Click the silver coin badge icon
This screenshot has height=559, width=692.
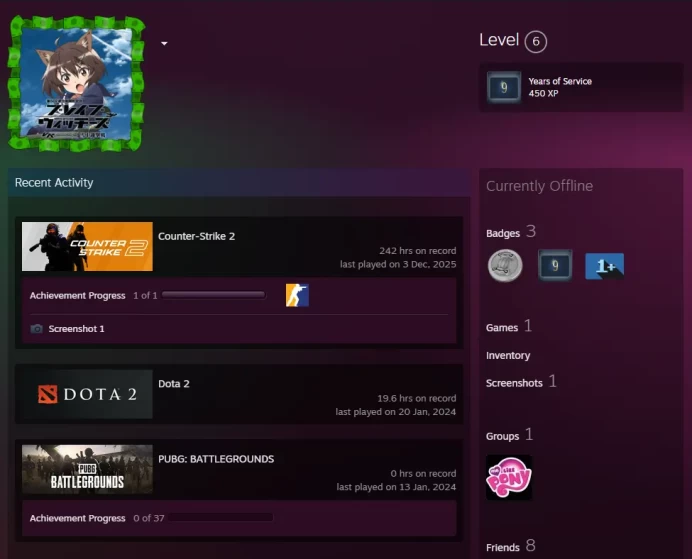[505, 266]
